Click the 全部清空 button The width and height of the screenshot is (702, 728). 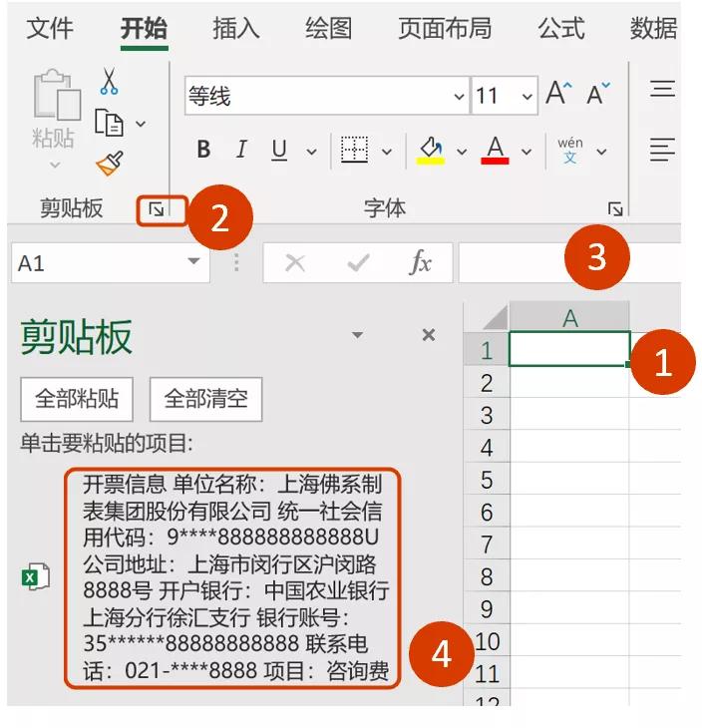[x=205, y=399]
